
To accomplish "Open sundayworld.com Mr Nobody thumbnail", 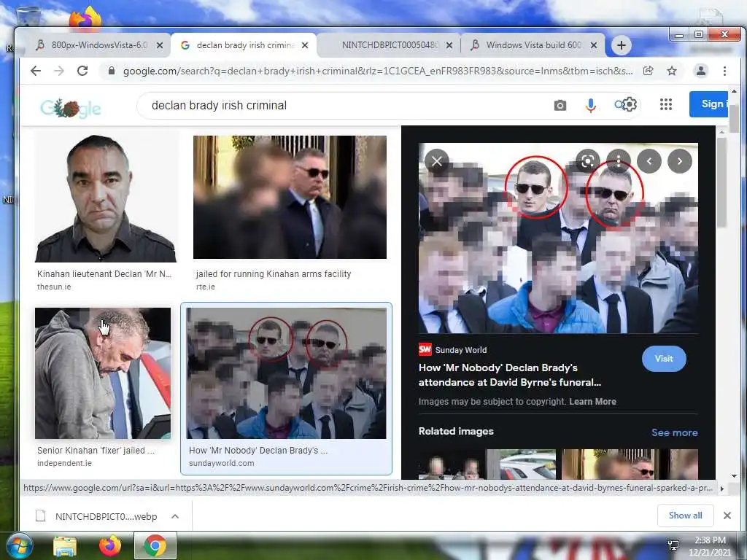I will (x=286, y=373).
